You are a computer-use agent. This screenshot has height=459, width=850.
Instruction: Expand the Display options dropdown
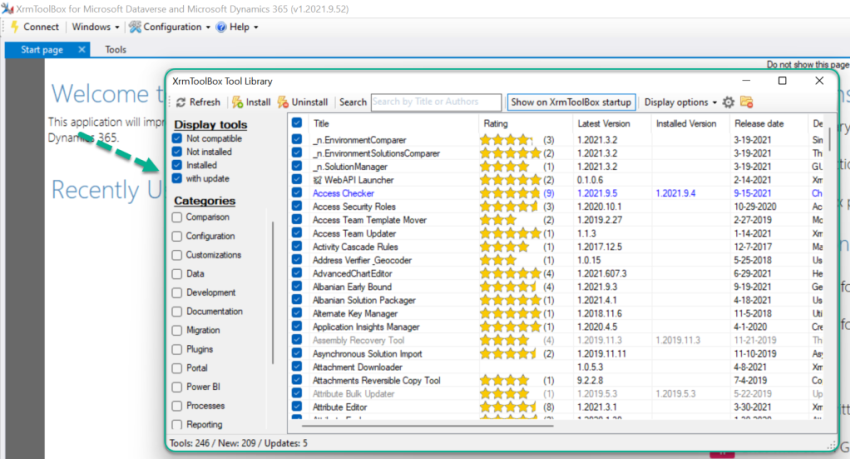(x=680, y=102)
